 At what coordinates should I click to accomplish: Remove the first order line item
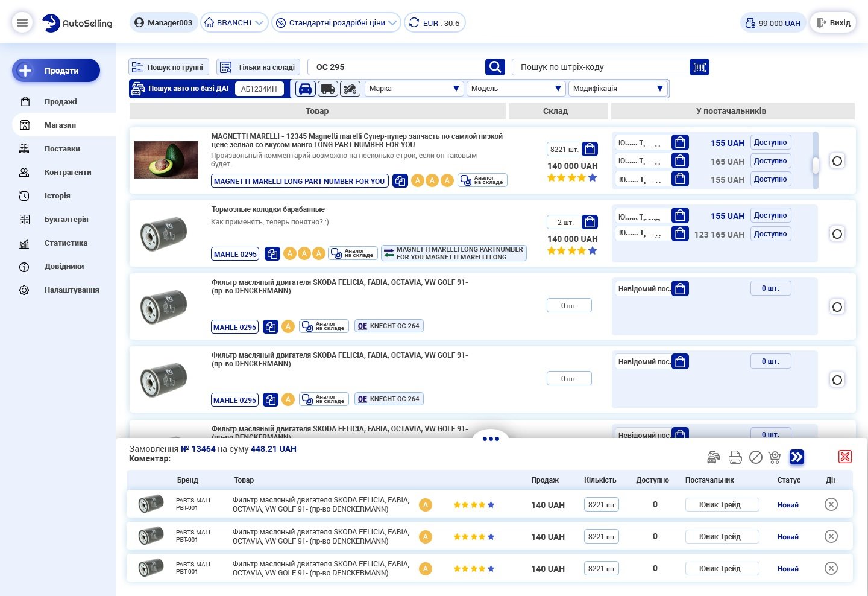831,504
